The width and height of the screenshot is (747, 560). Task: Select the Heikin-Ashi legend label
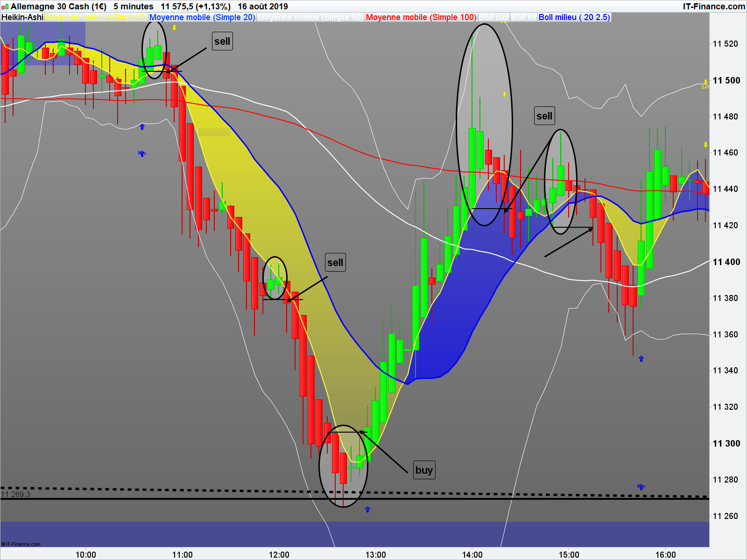[22, 17]
